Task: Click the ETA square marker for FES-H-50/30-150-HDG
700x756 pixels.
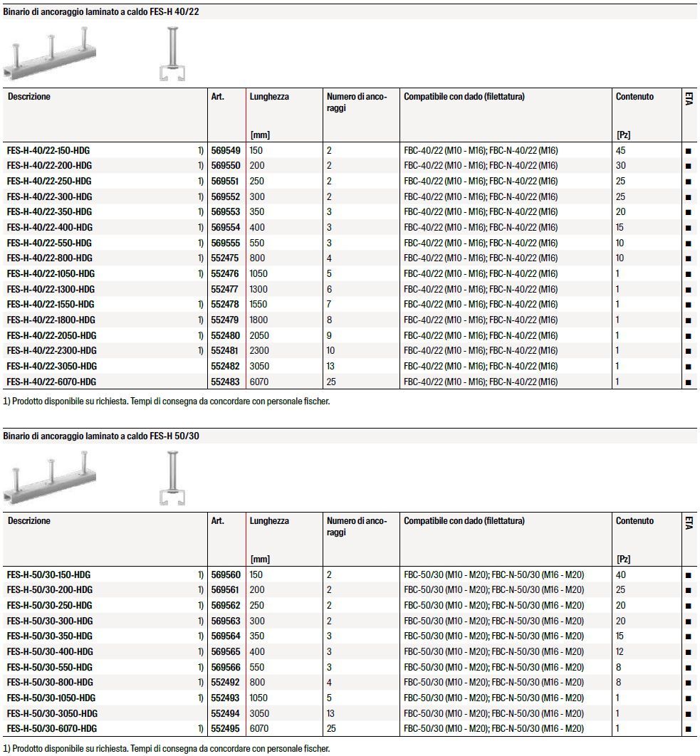Action: [x=688, y=575]
